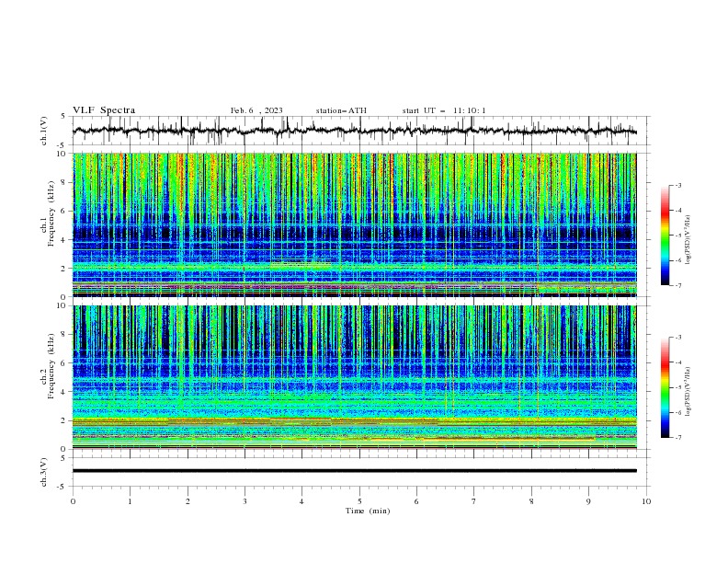Click the ch.2 Frequency (kHz) axis label

tap(47, 366)
